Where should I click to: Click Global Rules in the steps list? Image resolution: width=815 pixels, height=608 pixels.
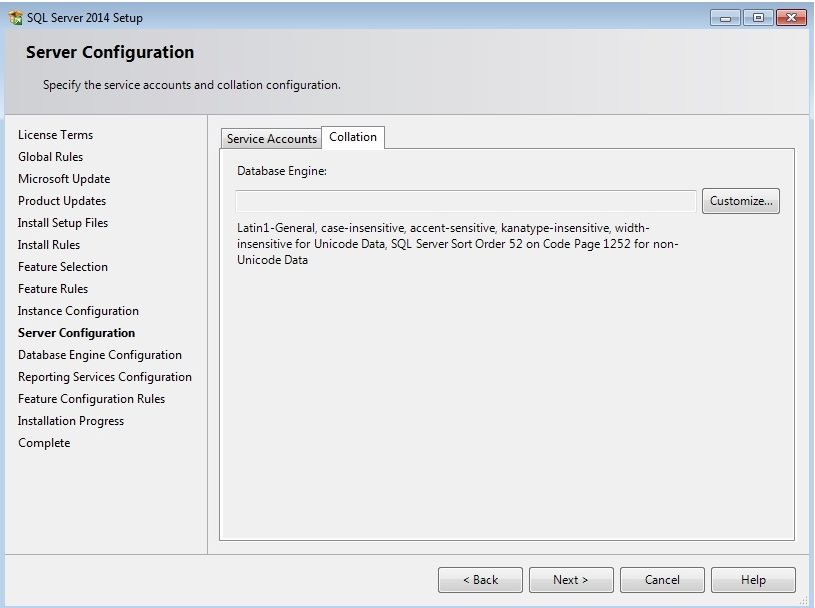(50, 157)
